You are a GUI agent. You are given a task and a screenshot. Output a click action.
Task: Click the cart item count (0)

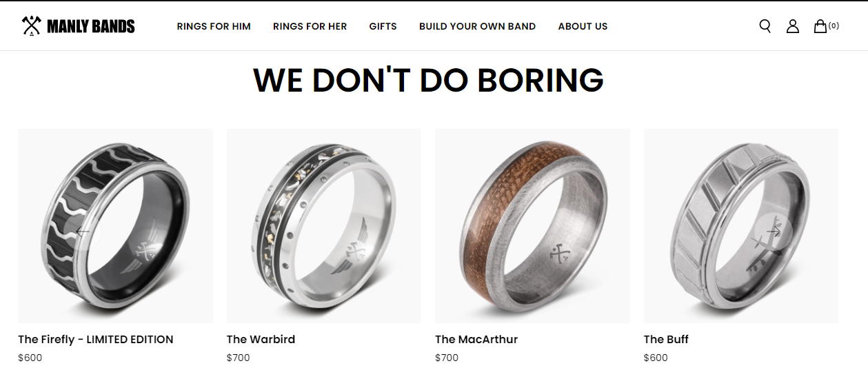point(834,25)
